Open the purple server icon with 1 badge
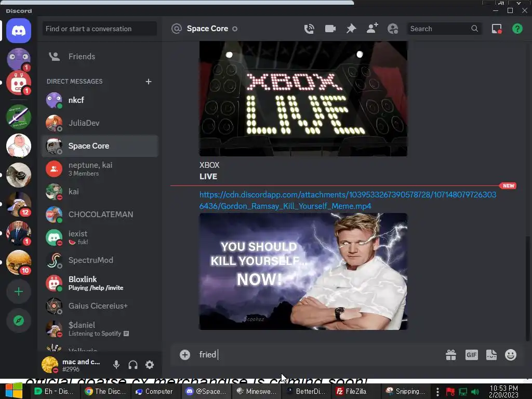 point(19,59)
